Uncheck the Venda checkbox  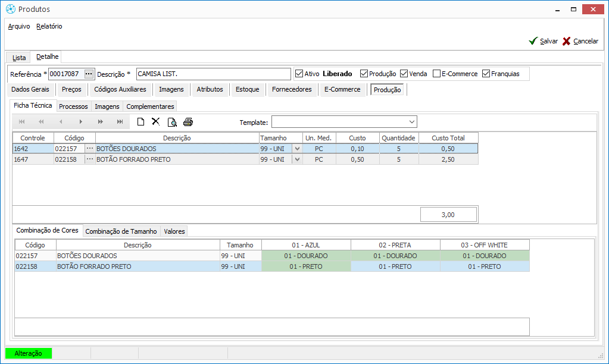404,74
